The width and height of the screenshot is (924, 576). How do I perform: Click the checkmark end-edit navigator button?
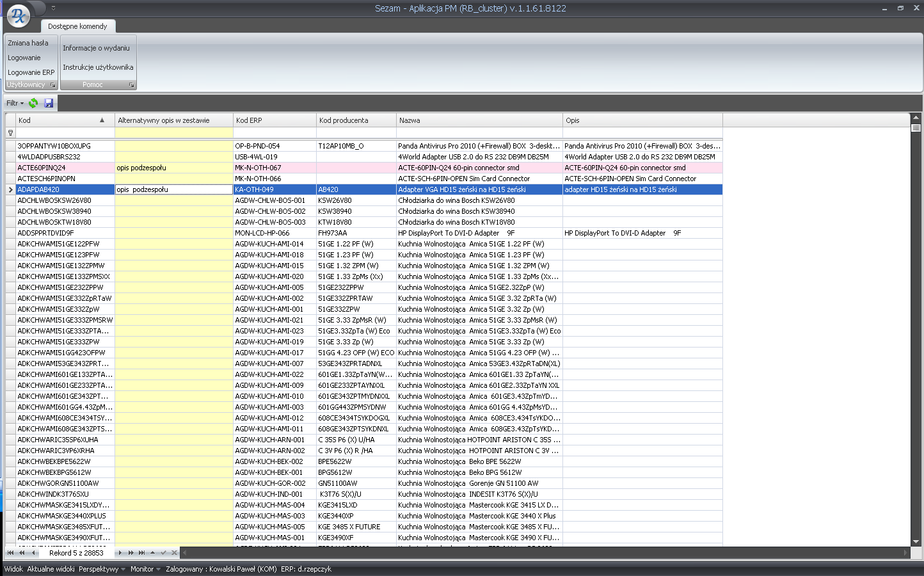[x=163, y=553]
